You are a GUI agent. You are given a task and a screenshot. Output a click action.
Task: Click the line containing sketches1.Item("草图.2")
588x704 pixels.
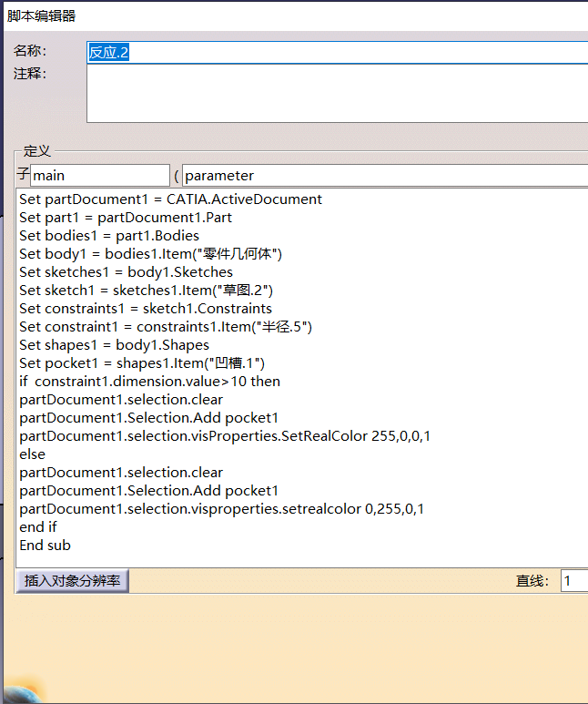pos(146,291)
